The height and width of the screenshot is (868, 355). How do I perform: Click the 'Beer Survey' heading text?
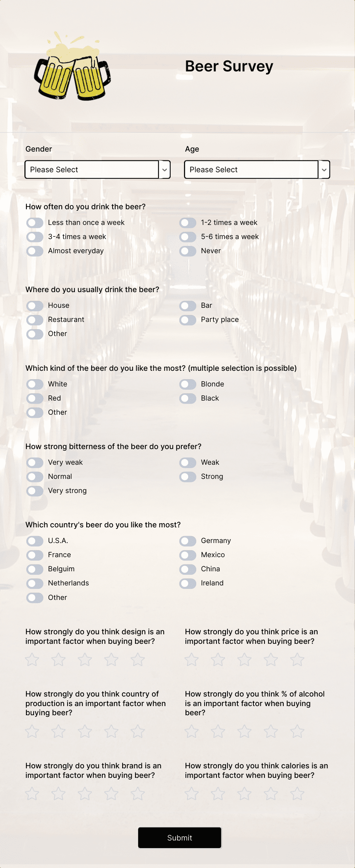coord(229,66)
